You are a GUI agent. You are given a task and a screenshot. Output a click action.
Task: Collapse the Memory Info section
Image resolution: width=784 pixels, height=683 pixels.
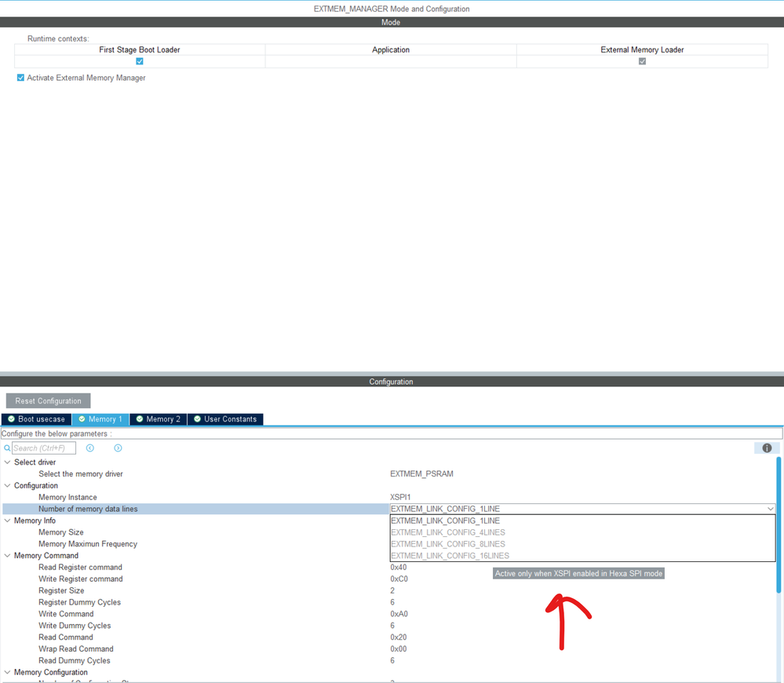click(8, 520)
